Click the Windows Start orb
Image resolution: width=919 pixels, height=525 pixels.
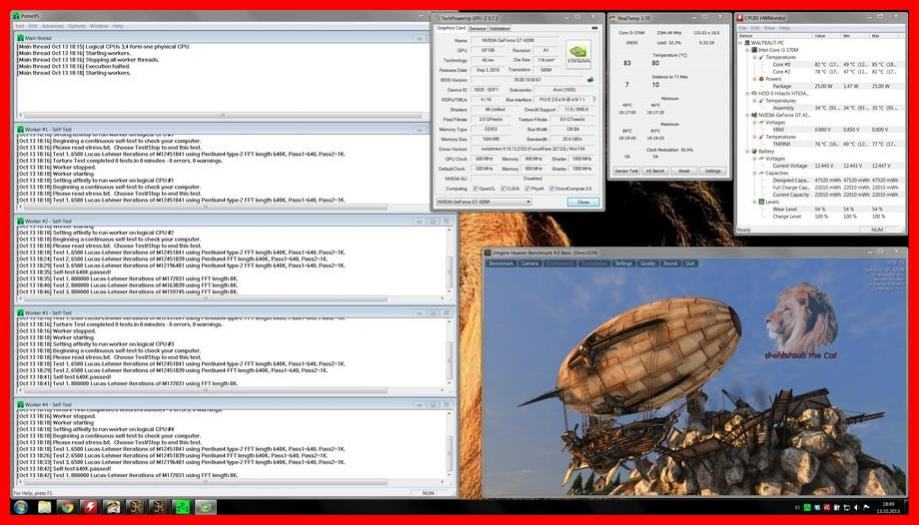[21, 507]
